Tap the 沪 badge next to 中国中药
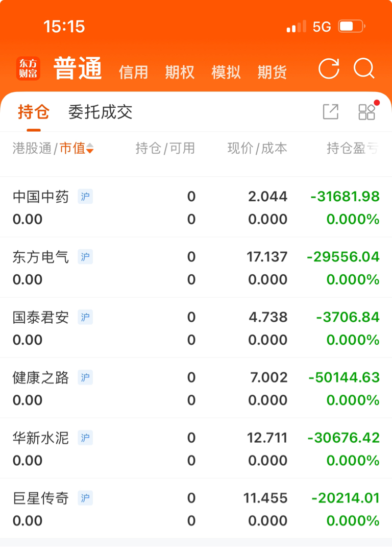This screenshot has height=550, width=392. pyautogui.click(x=85, y=197)
